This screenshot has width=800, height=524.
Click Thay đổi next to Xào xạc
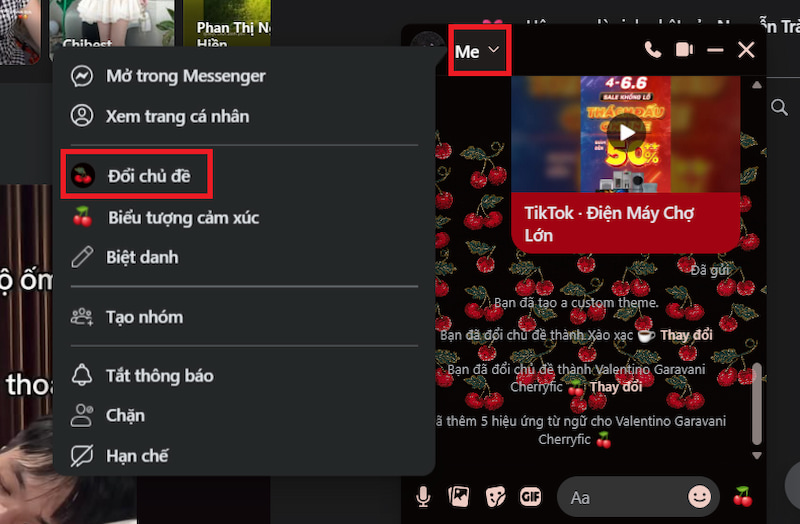click(686, 335)
